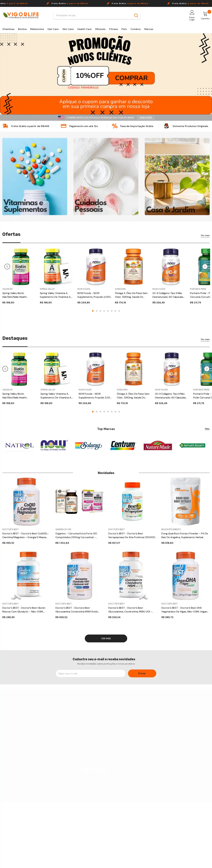Viewport: 212px width, 868px height.
Task: Go back in Ofertas carousel with left arrow
Action: 7,267
